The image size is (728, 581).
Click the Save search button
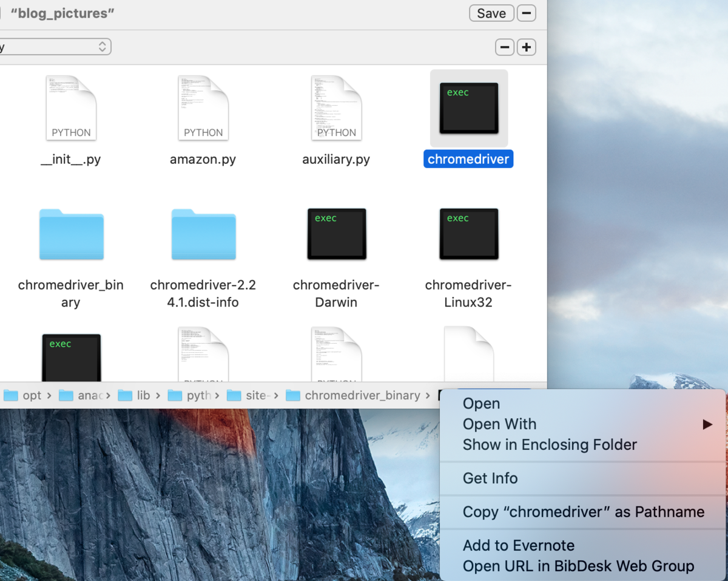pos(491,13)
